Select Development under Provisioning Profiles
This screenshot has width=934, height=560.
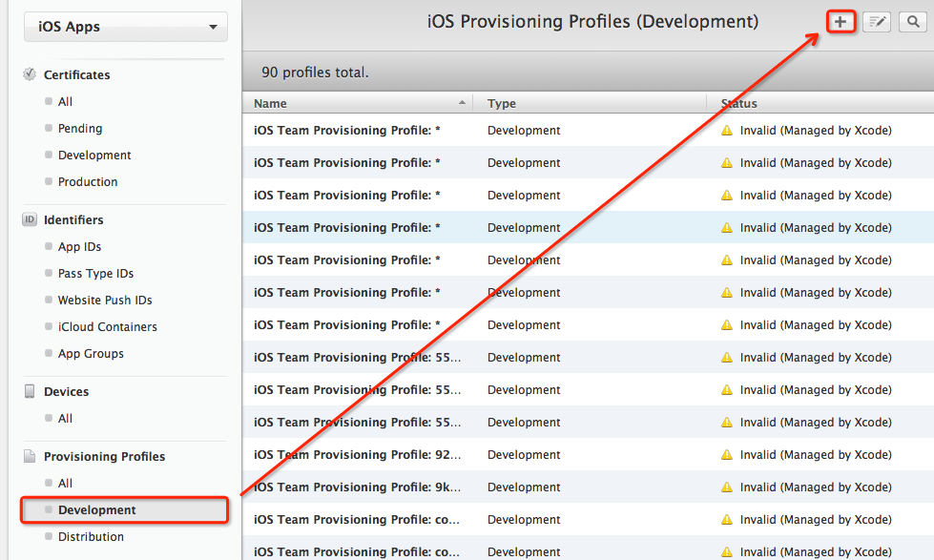(x=124, y=510)
